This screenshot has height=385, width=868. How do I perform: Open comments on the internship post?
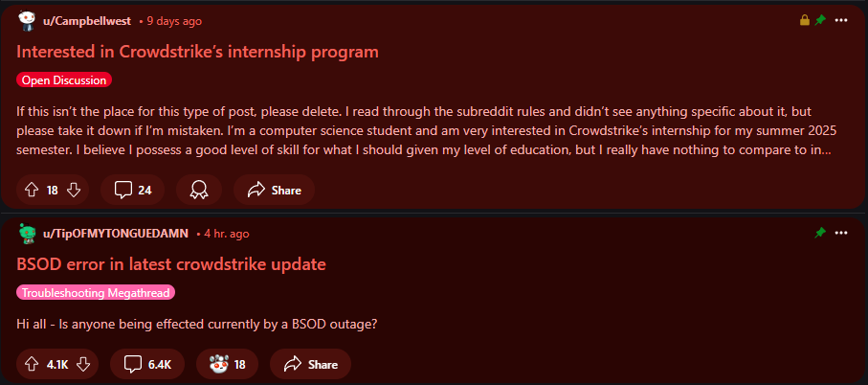tap(132, 190)
